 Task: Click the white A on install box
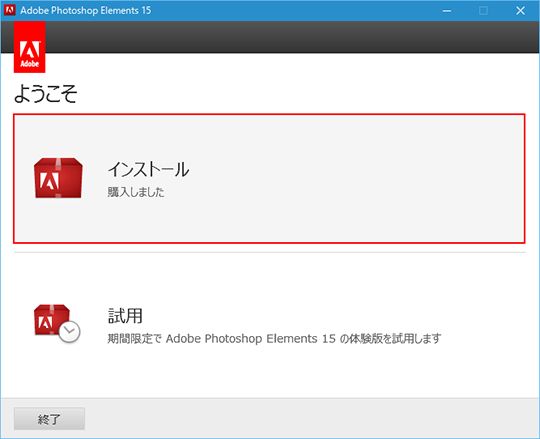pyautogui.click(x=49, y=180)
